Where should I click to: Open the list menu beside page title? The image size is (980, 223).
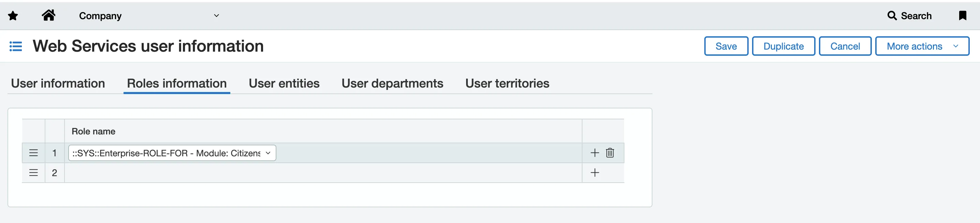[16, 46]
